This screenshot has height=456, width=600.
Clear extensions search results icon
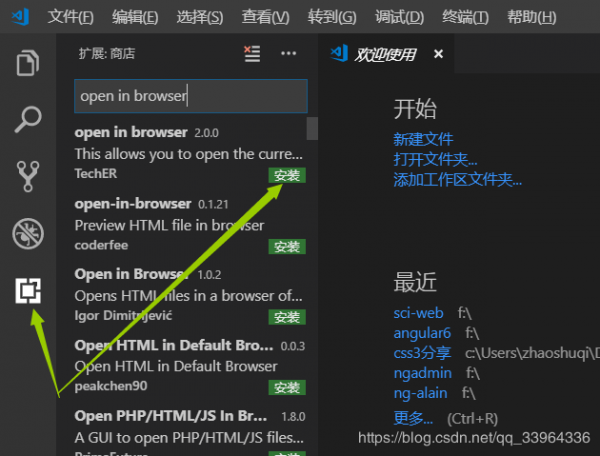[x=252, y=54]
